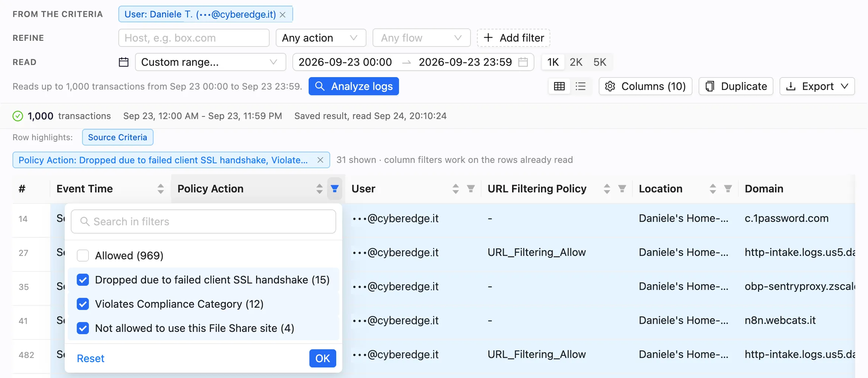Open the Export dropdown menu
This screenshot has height=378, width=868.
[x=817, y=87]
